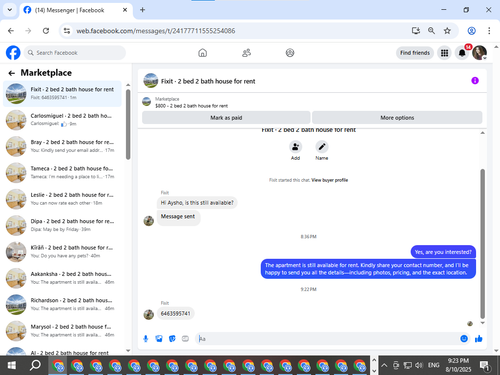The image size is (500, 375).
Task: Click the voice clip microphone icon
Action: [x=146, y=339]
